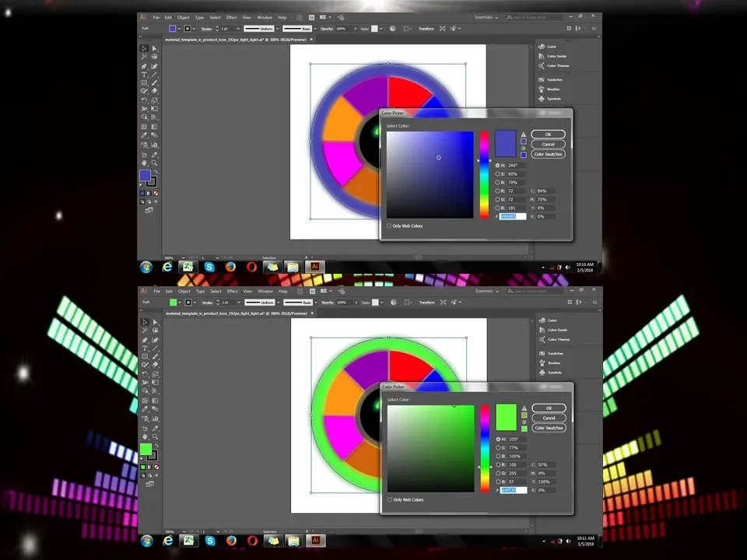This screenshot has height=560, width=747.
Task: Select the Selection tool in blue-fill Illustrator window
Action: [x=145, y=48]
